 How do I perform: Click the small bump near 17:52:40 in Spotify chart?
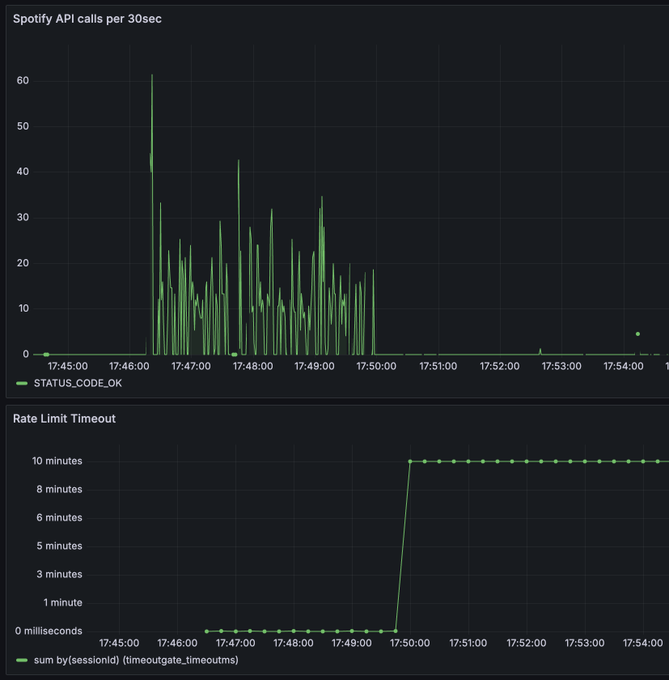point(540,350)
